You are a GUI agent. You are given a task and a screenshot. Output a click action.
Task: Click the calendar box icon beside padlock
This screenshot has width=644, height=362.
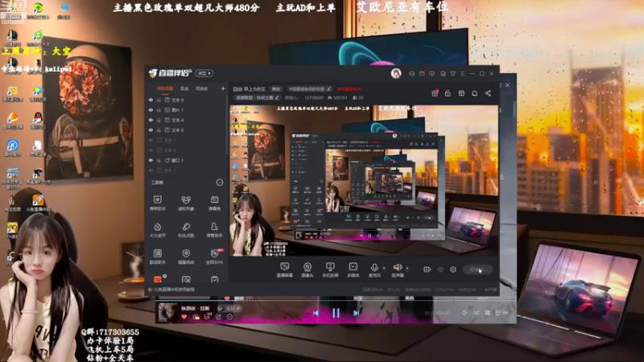pos(461,93)
